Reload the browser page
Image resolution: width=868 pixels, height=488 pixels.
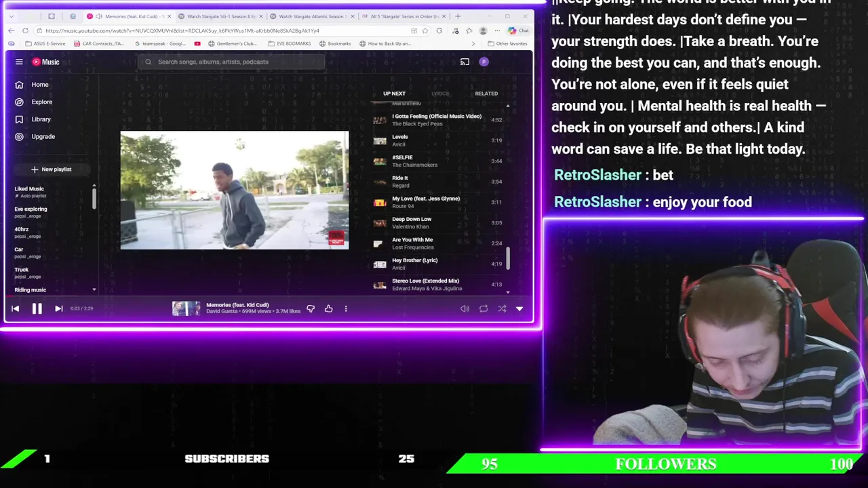click(x=25, y=30)
